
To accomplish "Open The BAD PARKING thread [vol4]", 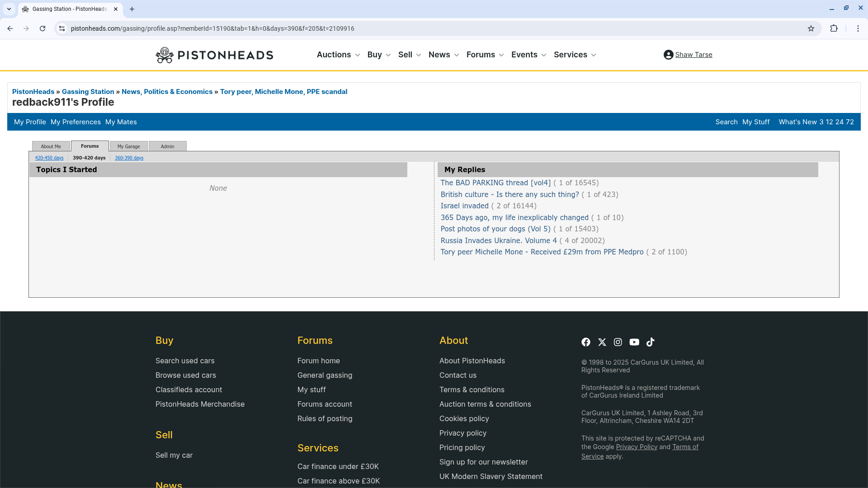I will pyautogui.click(x=495, y=183).
